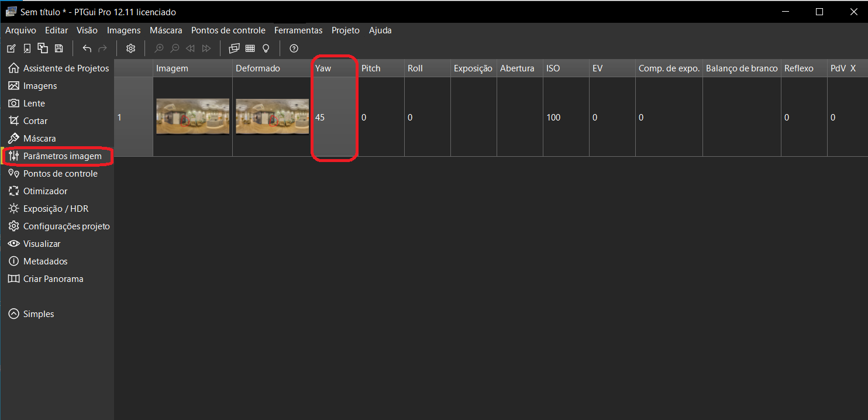
Task: Go to Pontos de controle sidebar tab
Action: coord(60,174)
